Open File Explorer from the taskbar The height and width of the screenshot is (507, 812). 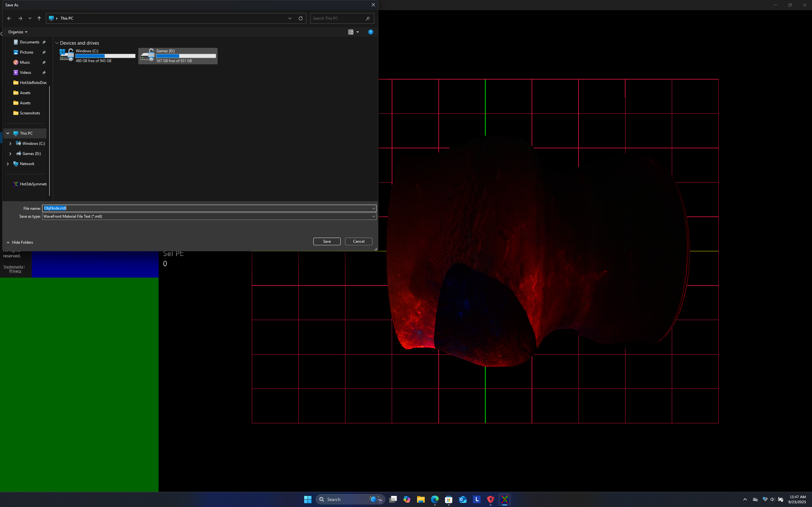click(421, 499)
